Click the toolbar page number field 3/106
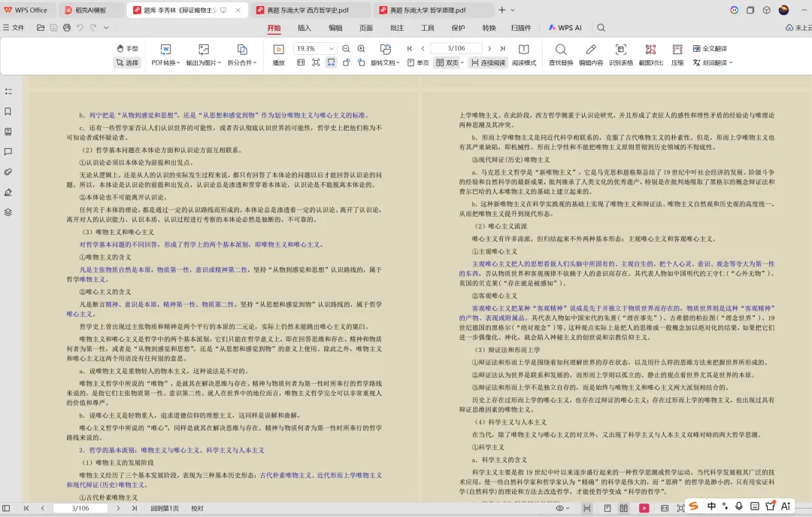 pos(456,48)
